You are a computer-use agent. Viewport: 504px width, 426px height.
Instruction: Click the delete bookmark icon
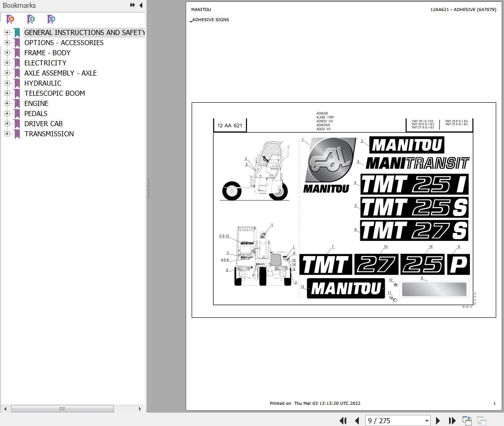pos(10,19)
